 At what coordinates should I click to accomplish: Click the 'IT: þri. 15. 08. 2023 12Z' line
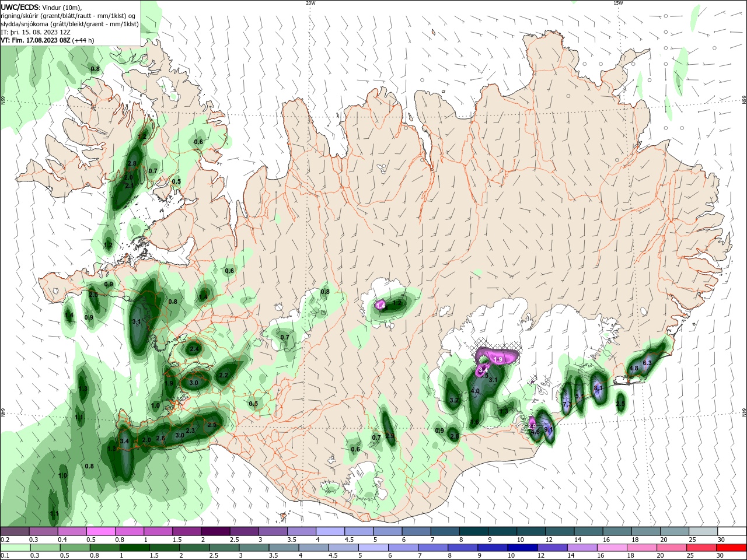point(36,32)
